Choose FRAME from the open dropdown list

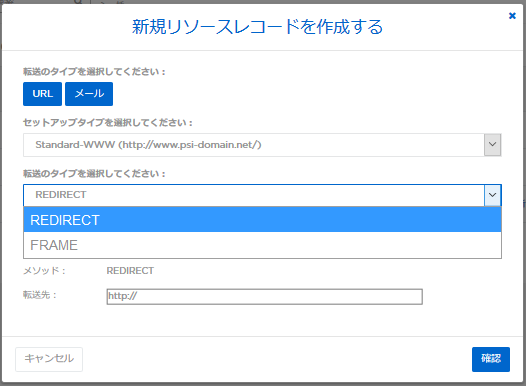click(x=262, y=245)
